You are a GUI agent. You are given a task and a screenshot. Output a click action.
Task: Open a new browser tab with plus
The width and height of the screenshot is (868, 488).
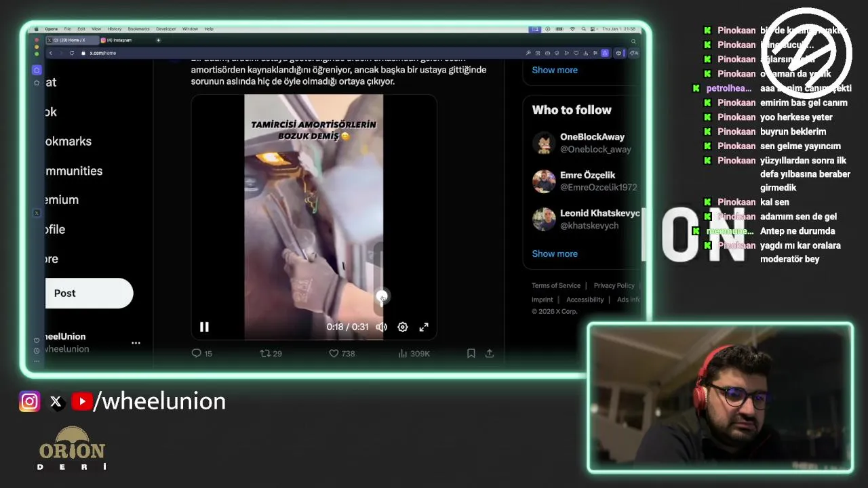point(158,40)
